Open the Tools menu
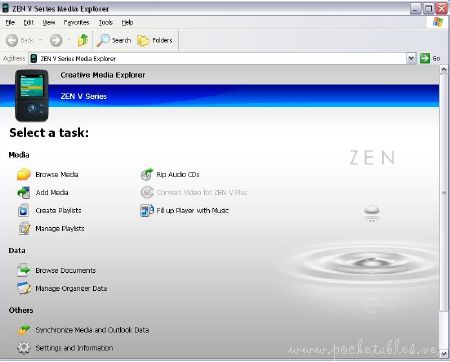This screenshot has height=362, width=450. point(106,23)
